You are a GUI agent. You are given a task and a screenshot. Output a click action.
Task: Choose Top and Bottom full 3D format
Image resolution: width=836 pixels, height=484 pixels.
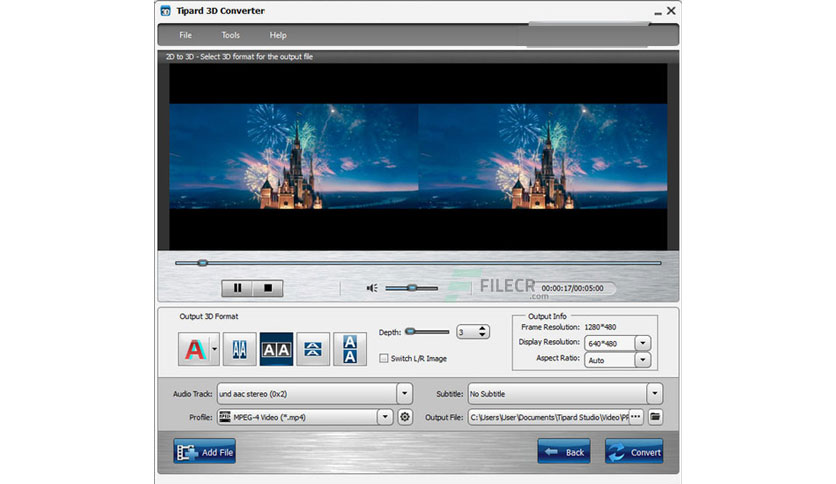[350, 349]
